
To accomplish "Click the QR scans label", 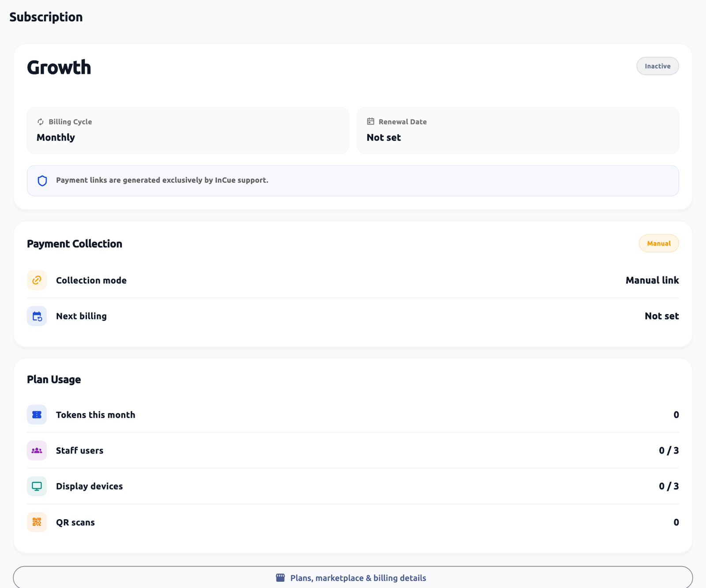I will tap(75, 522).
